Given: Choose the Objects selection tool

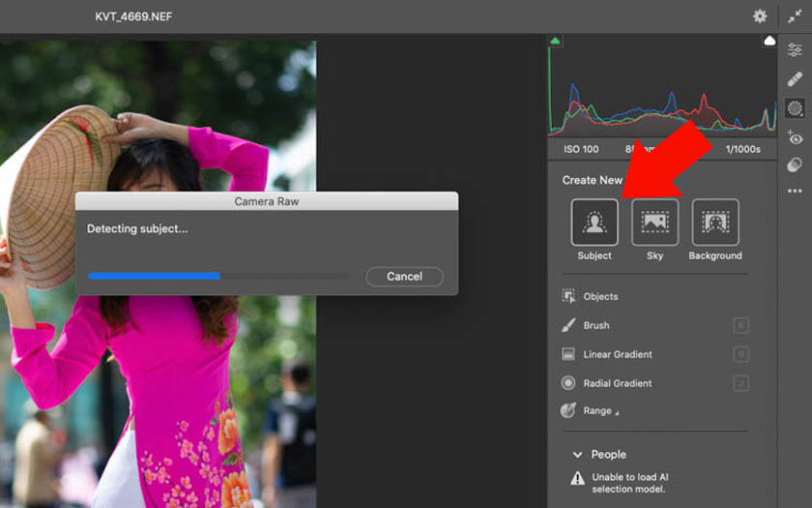Looking at the screenshot, I should (x=591, y=296).
